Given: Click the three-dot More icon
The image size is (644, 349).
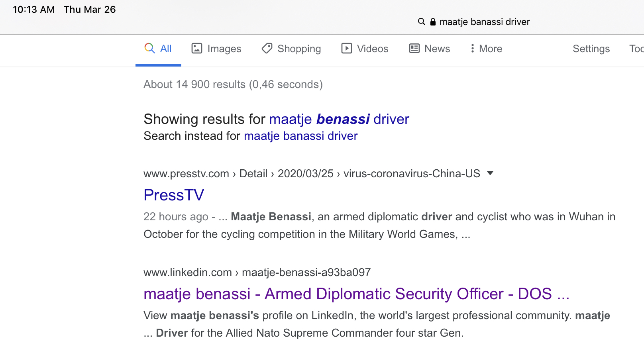Looking at the screenshot, I should [472, 48].
